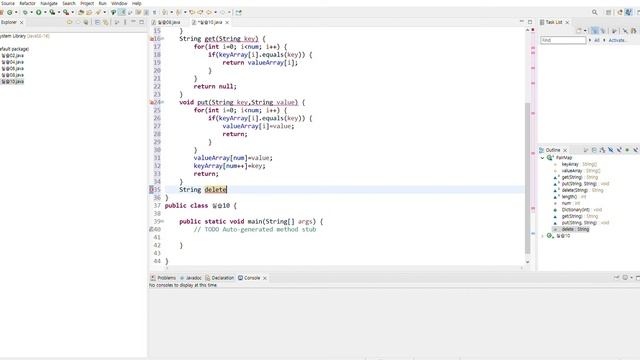Toggle Hide Local Types in Outline toolbar
The height and width of the screenshot is (360, 640).
636,150
